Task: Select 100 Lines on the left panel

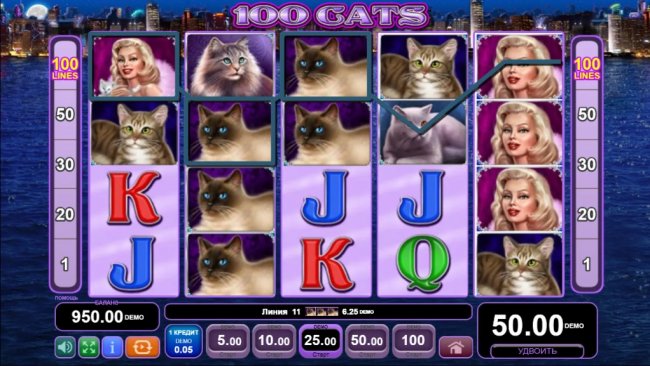Action: click(65, 68)
